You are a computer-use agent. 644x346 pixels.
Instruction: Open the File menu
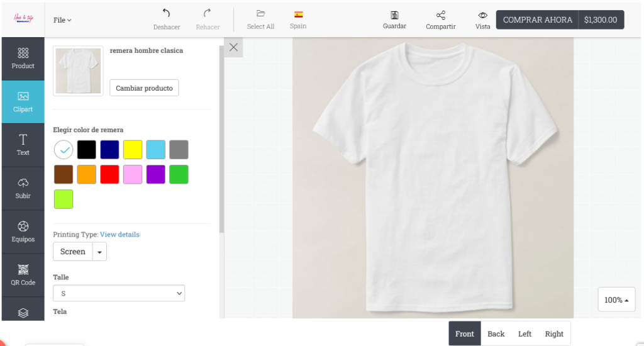click(62, 20)
